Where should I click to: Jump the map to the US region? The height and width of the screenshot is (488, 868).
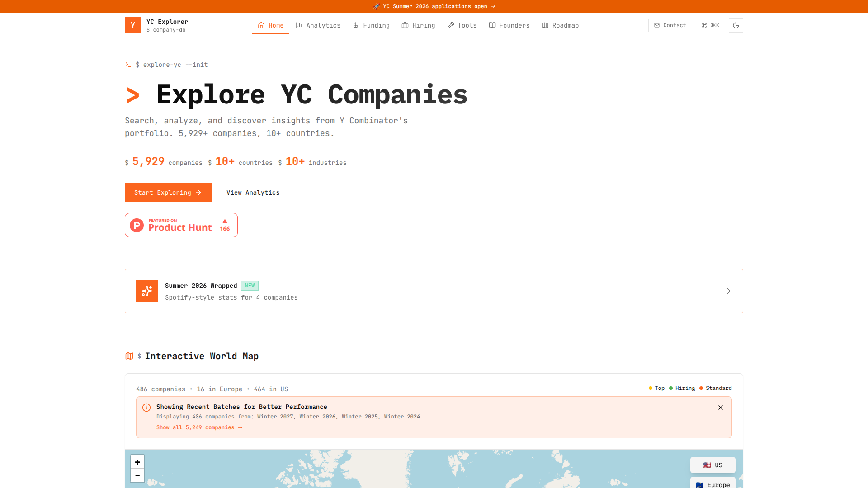click(x=713, y=465)
